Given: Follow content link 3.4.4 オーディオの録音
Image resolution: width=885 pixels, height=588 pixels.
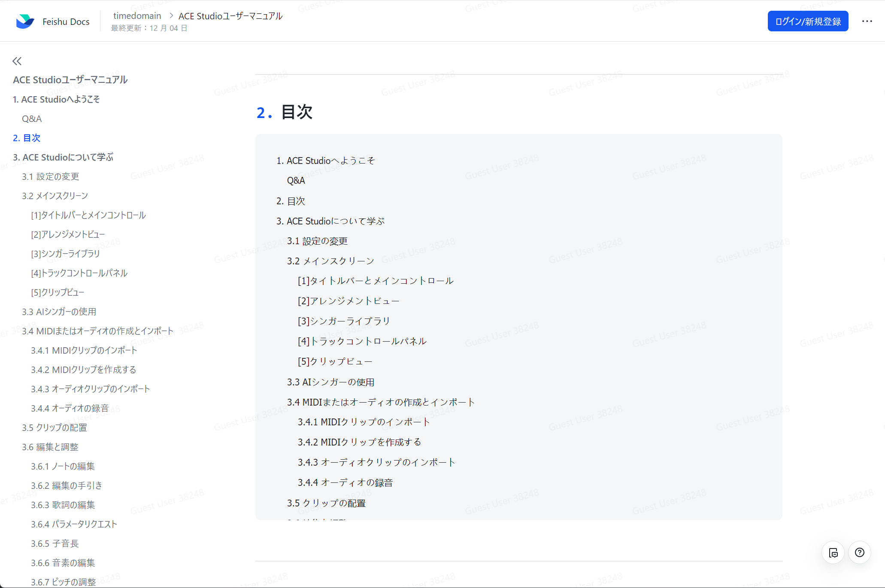Looking at the screenshot, I should click(x=345, y=482).
